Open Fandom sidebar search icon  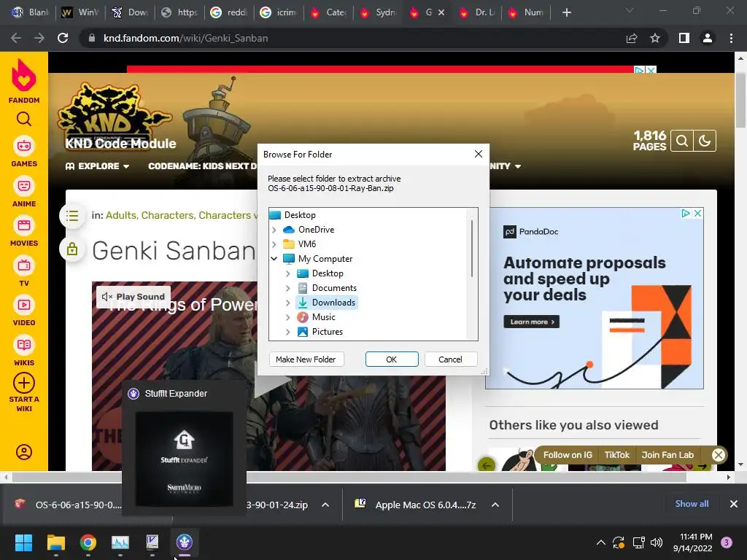point(24,119)
